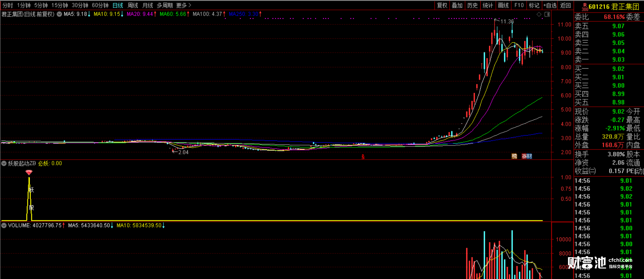Click the 收益(三) 0.157 value
Viewport: 644px width, 279px height.
click(x=617, y=171)
